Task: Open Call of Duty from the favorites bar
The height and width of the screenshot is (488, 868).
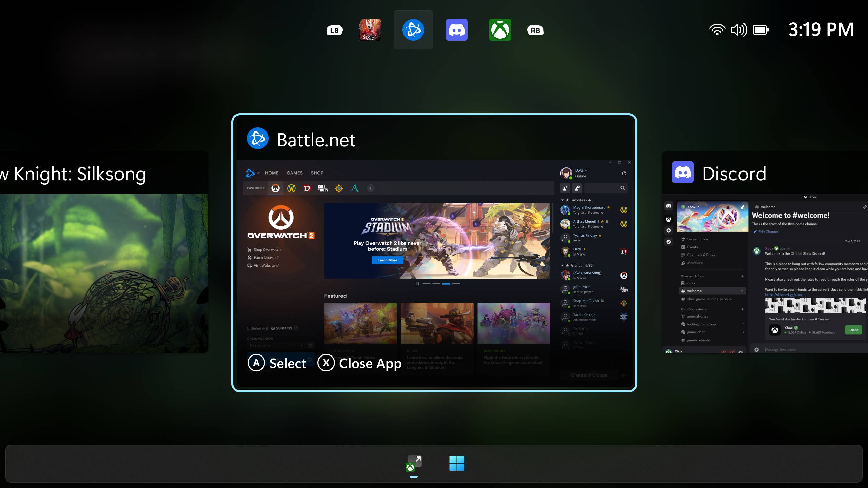Action: 323,189
